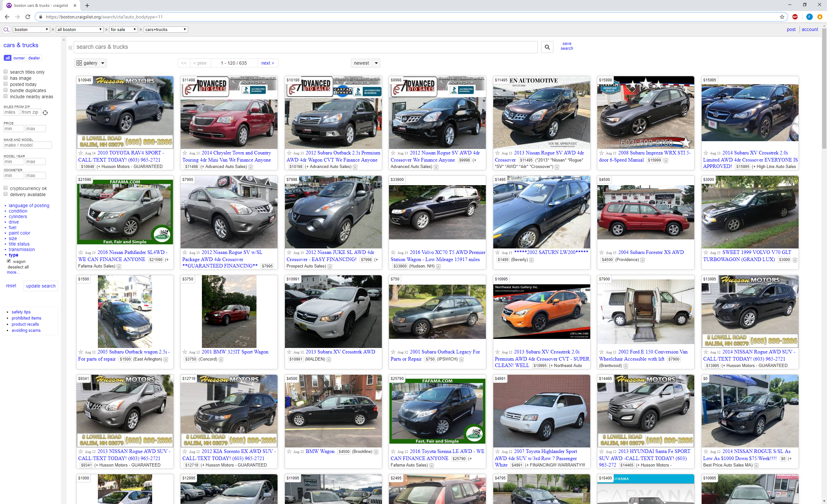
Task: Open the 2016 Nissan Pathfinder listing photo
Action: point(125,212)
